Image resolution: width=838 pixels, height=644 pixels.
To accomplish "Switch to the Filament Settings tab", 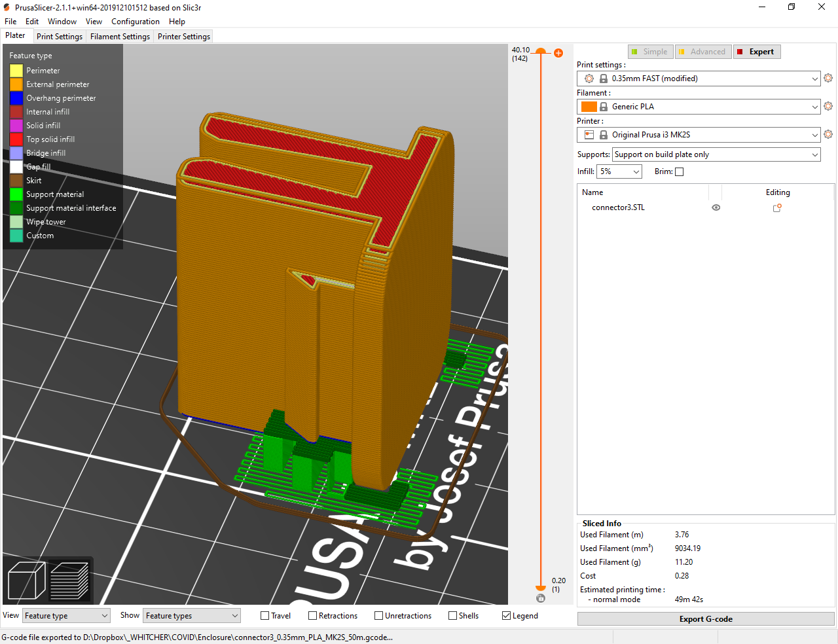I will pyautogui.click(x=120, y=37).
